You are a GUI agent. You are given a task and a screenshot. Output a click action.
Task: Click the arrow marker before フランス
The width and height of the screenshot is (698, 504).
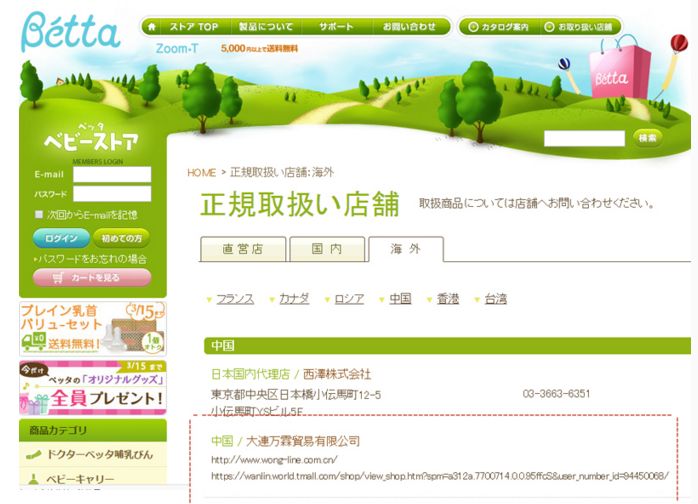tap(209, 300)
